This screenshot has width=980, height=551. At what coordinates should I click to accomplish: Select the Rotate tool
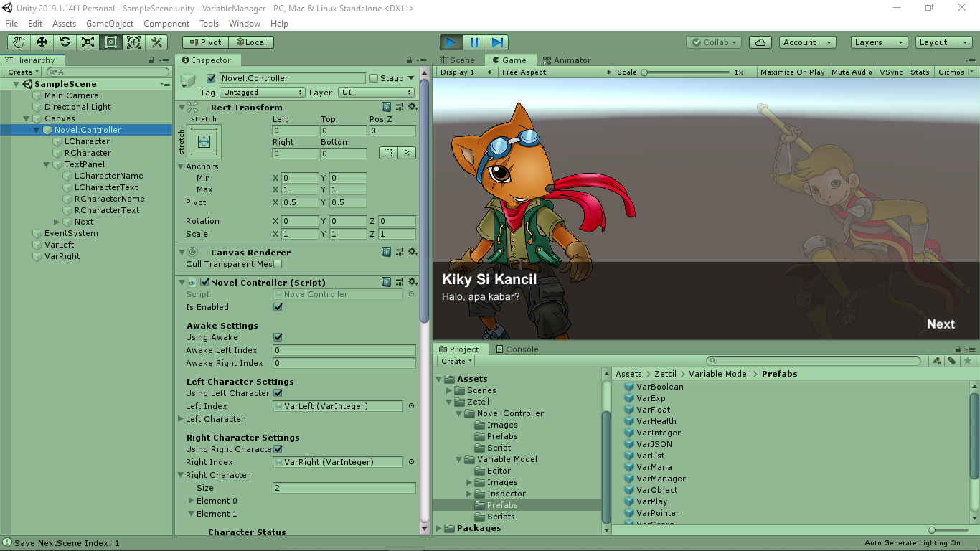tap(64, 42)
